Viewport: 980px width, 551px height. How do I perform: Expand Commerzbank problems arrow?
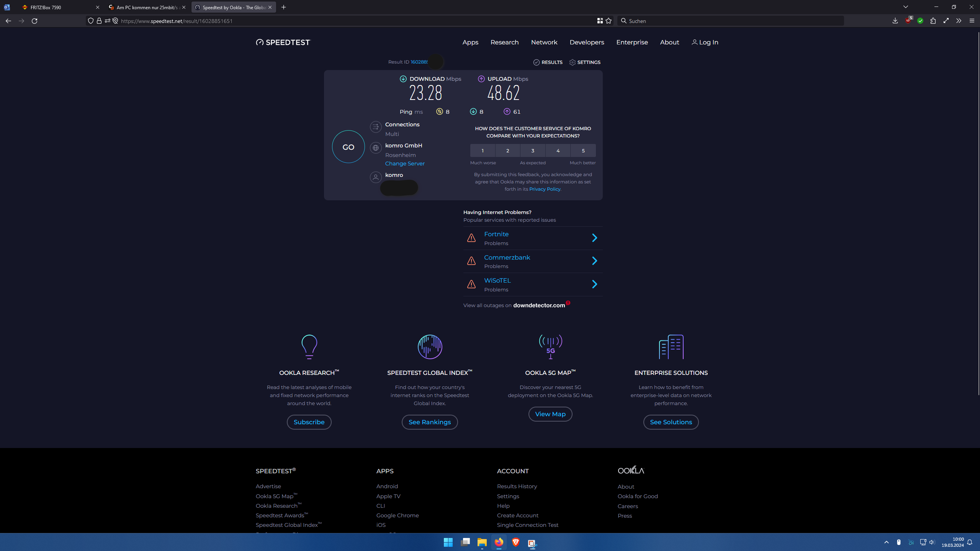(x=594, y=261)
